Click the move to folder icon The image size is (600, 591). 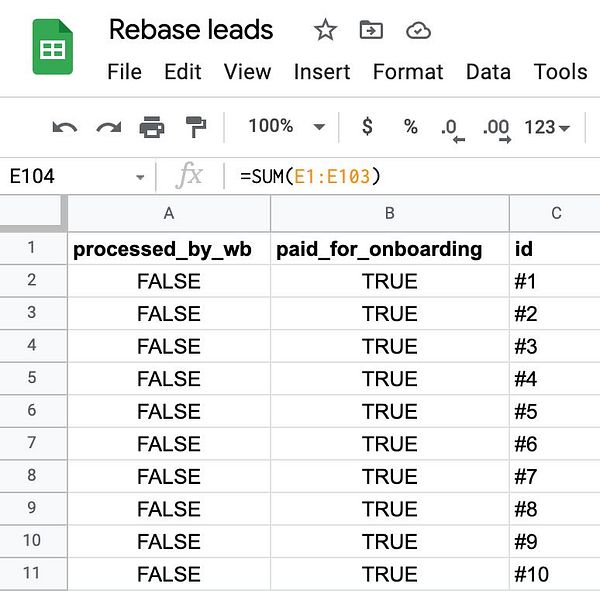pyautogui.click(x=371, y=30)
